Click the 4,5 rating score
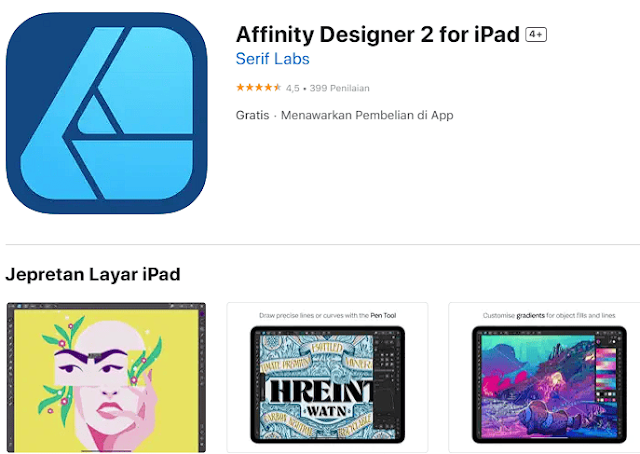 coord(293,88)
